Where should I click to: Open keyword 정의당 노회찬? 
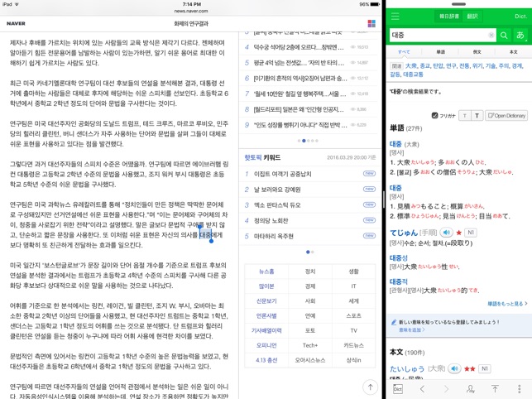[271, 221]
